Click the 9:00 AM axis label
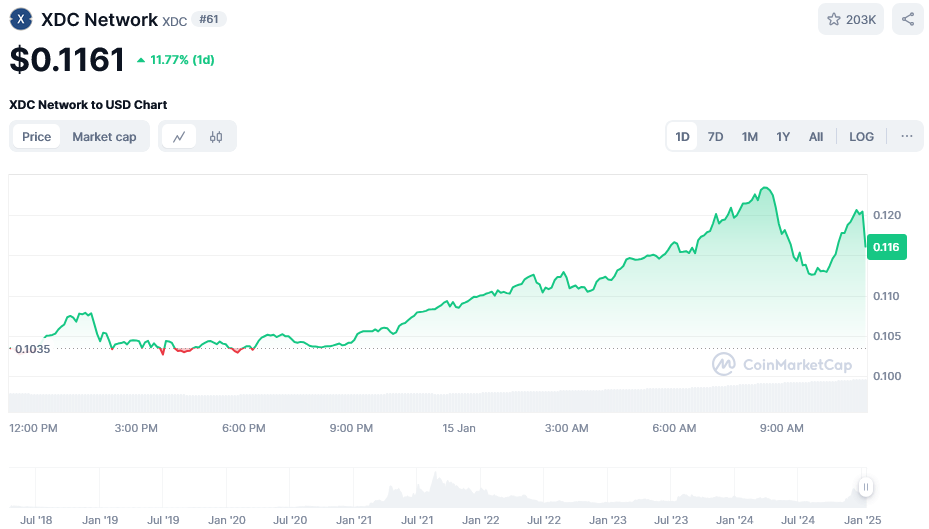929x529 pixels. (781, 428)
